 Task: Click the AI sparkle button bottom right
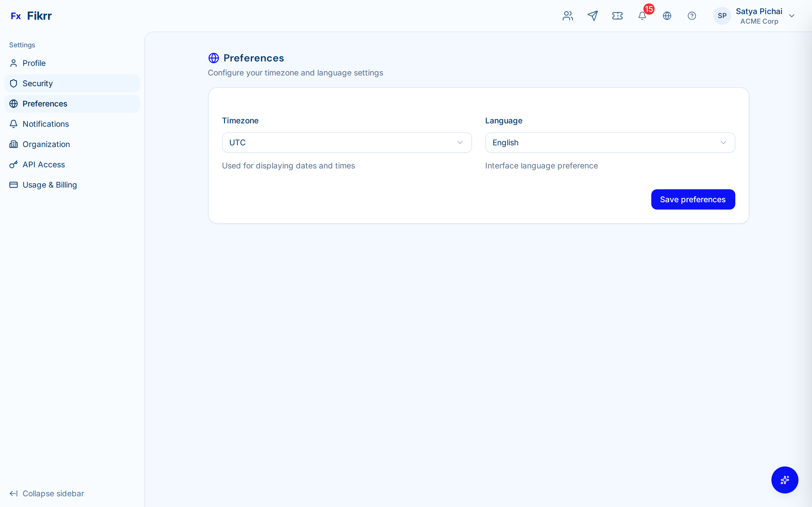point(784,480)
